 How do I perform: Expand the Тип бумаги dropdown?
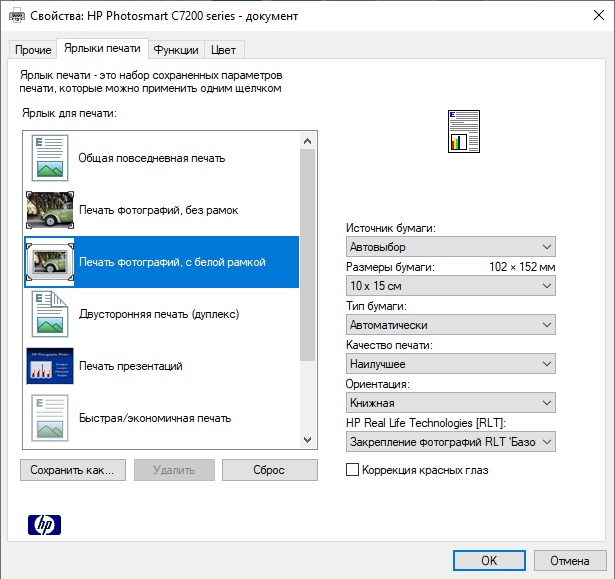coord(451,325)
